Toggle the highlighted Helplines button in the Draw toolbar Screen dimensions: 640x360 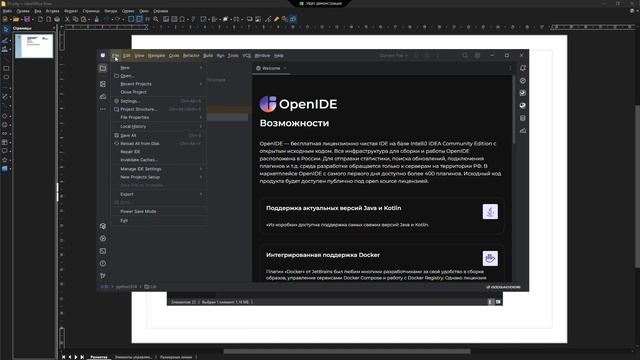point(139,19)
